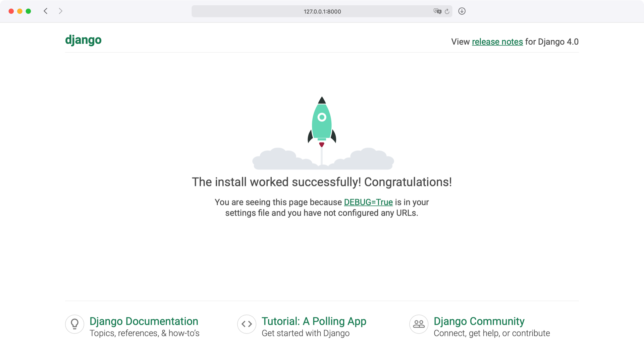Open the DEBUG=True link
Image resolution: width=644 pixels, height=352 pixels.
pos(368,202)
